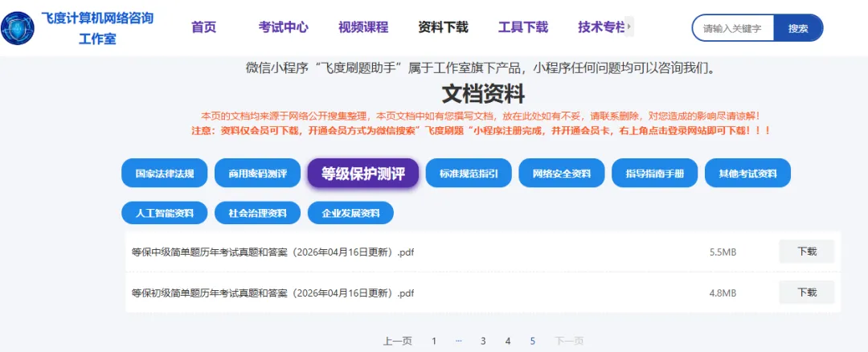Click the 4.8MB file size value
Screen dimensions: 868x352
723,293
